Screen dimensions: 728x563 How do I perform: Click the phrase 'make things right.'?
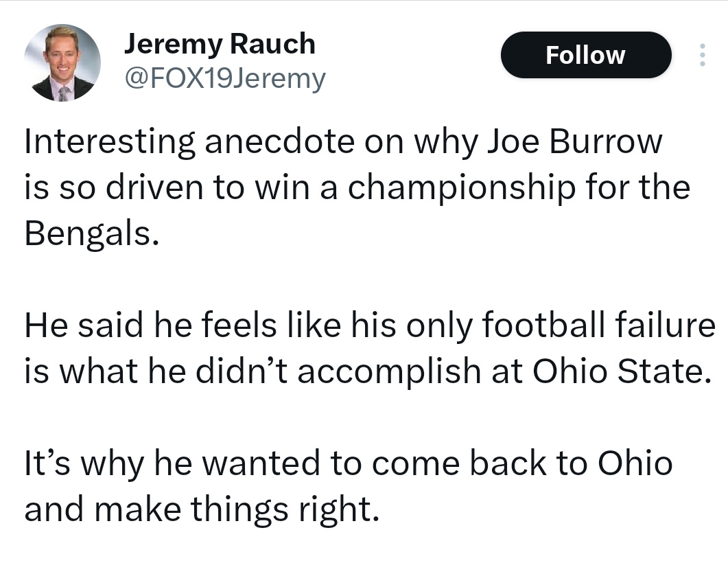(x=237, y=509)
